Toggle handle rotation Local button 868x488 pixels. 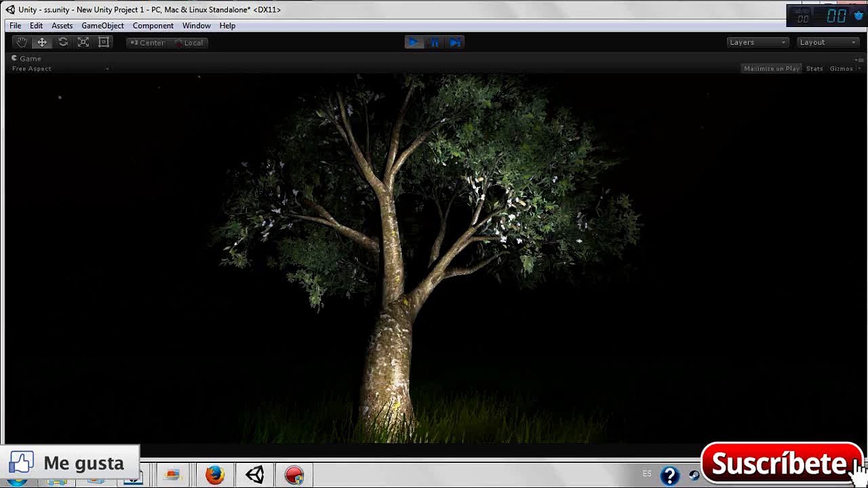tap(189, 43)
